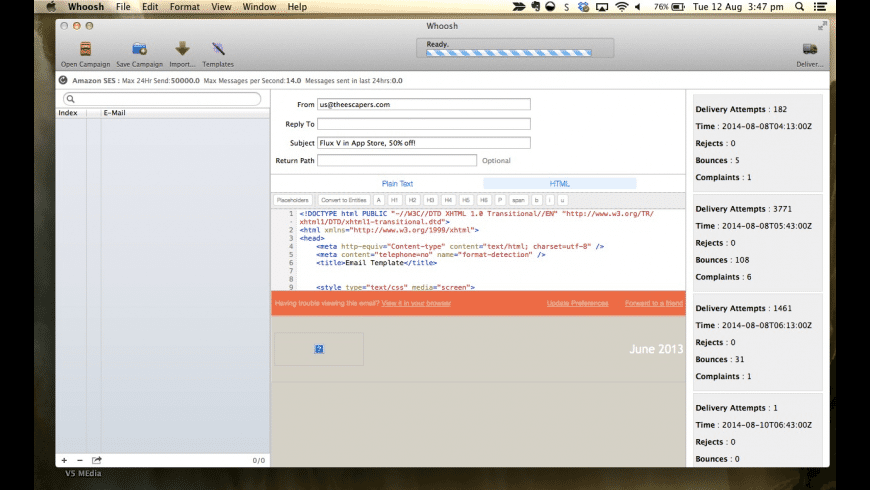Click the Wi-Fi menu bar icon
The image size is (870, 490).
tap(622, 7)
